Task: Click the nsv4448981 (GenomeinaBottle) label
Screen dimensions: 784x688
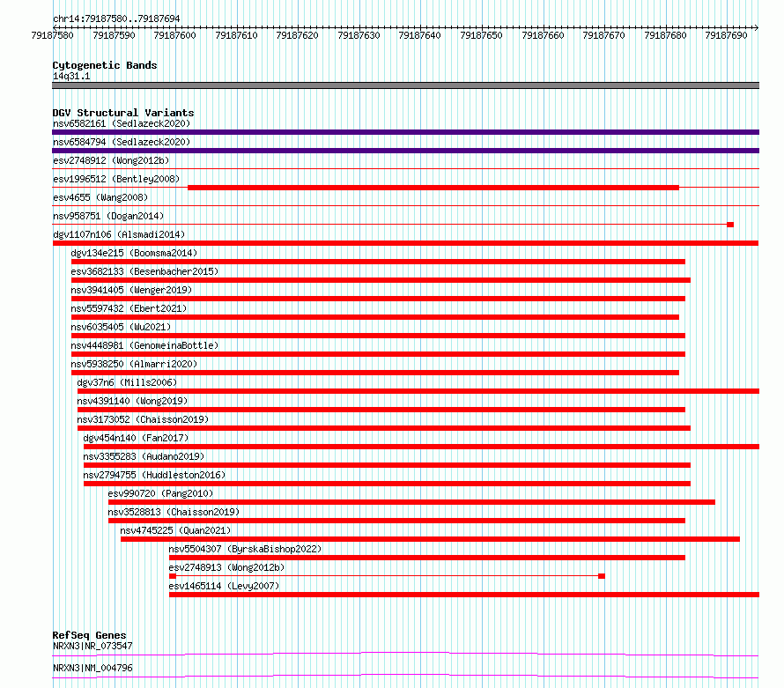Action: coord(144,345)
